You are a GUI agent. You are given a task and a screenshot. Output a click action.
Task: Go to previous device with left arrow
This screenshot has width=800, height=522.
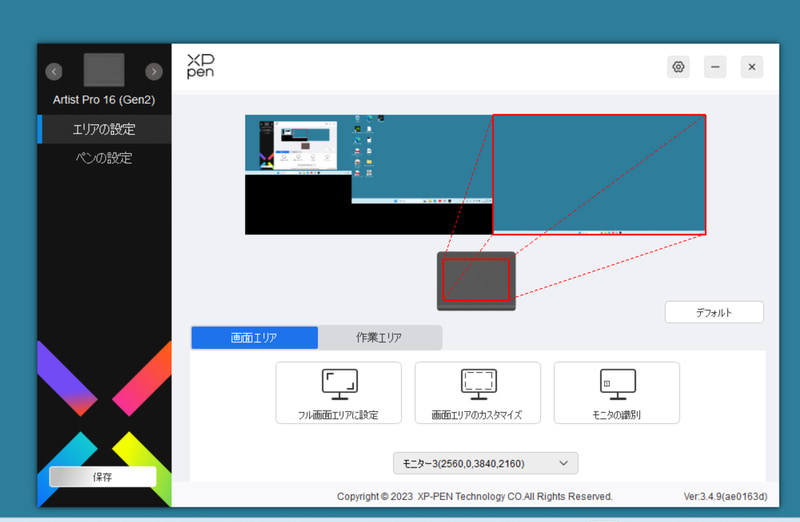(x=54, y=71)
